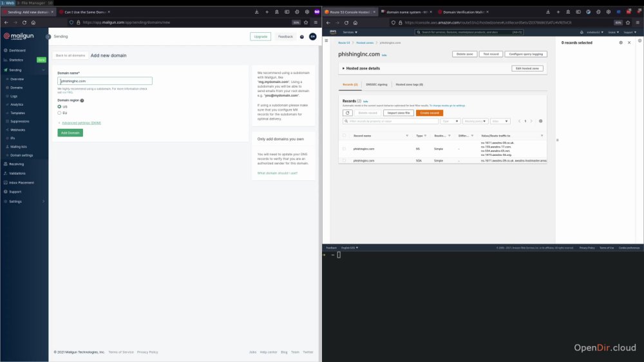Sort by the Record name column
644x362 pixels.
tap(362, 136)
